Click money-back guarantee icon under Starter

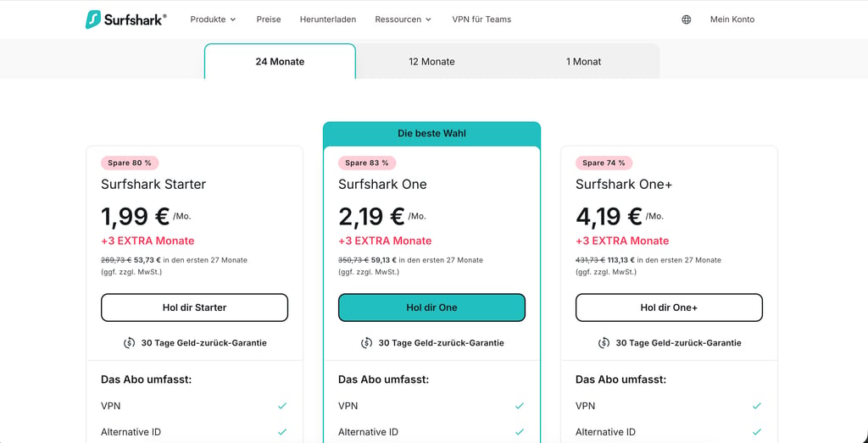pos(129,343)
